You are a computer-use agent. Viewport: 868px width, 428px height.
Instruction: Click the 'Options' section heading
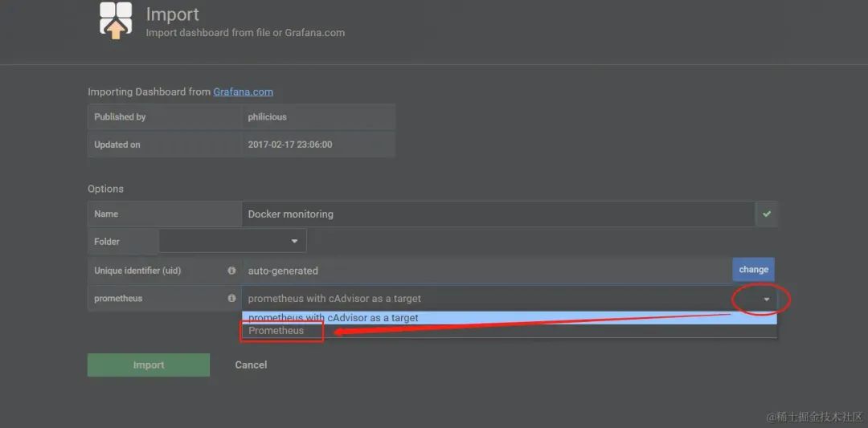[x=106, y=190]
